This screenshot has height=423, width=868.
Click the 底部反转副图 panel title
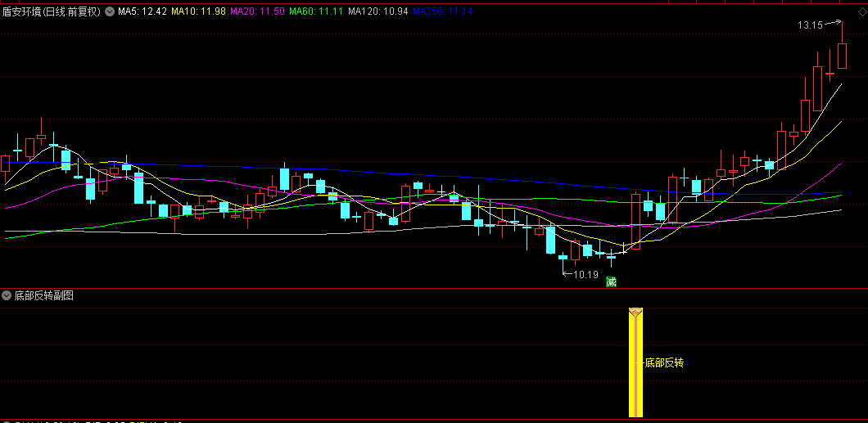pos(43,295)
